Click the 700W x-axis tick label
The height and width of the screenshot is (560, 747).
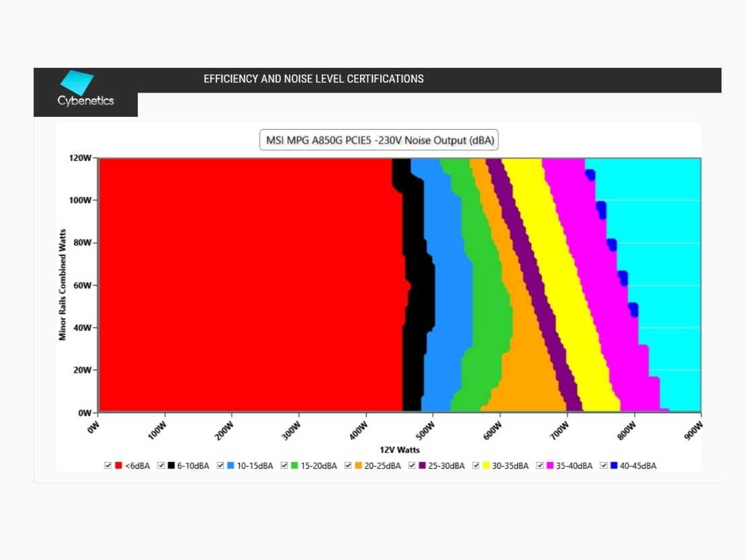(x=560, y=430)
